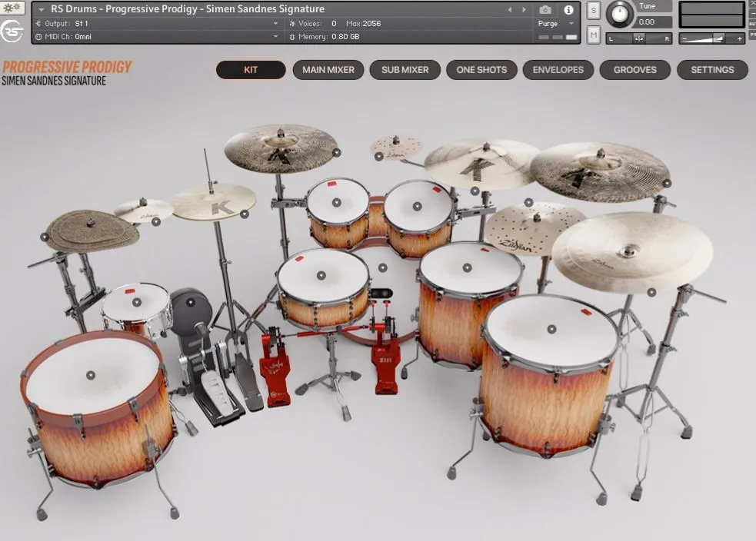The height and width of the screenshot is (541, 756).
Task: Click the large floor tom marker
Action: (550, 328)
